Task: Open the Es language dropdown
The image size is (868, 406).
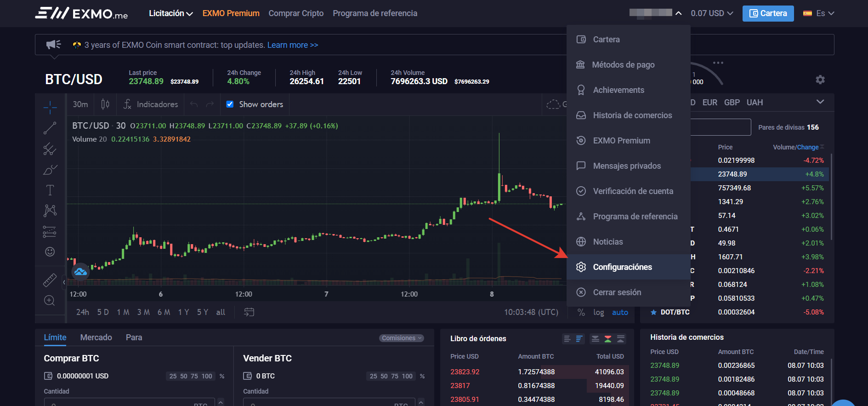Action: click(818, 13)
